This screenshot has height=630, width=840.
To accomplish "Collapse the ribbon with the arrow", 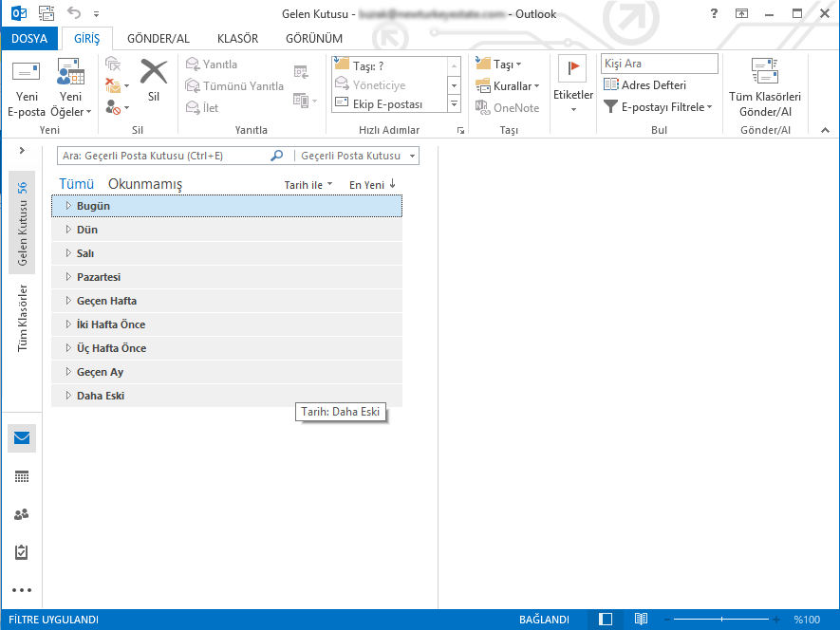I will (x=825, y=130).
